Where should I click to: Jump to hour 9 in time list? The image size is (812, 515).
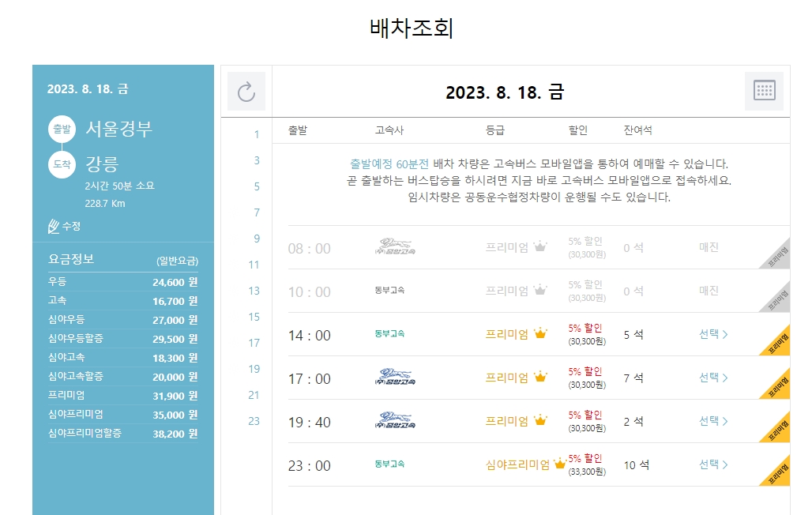[x=257, y=239]
